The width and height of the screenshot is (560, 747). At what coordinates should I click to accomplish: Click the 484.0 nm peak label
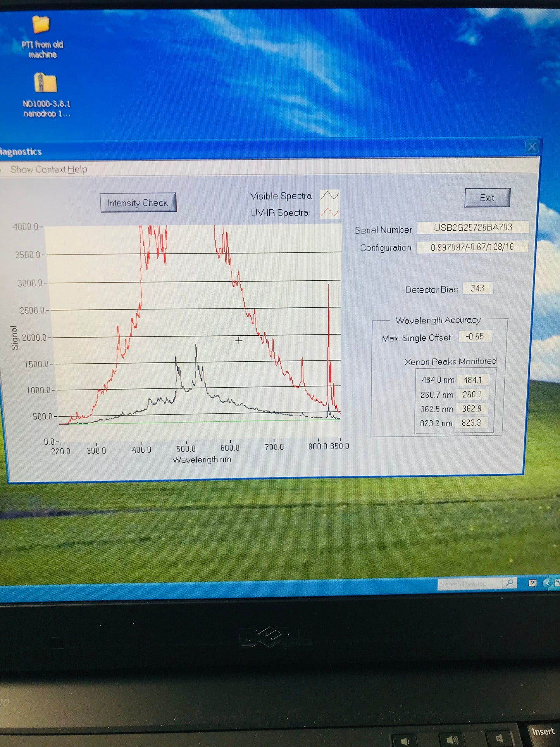coord(438,380)
